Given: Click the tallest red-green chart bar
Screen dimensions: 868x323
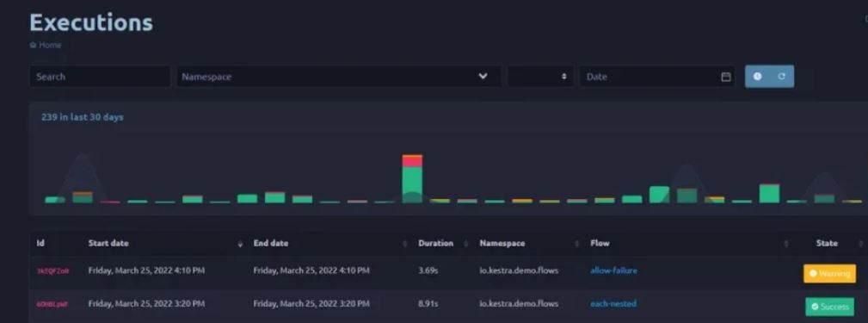Looking at the screenshot, I should tap(412, 179).
